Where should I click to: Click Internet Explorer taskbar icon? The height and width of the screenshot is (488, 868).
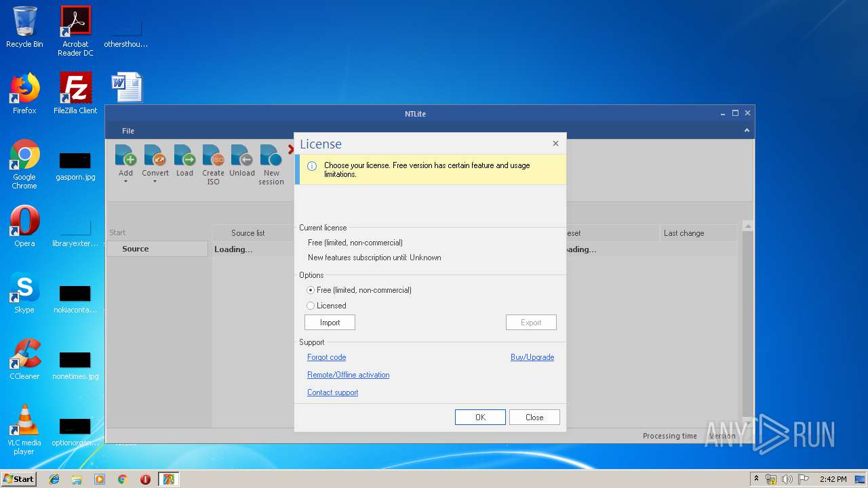(x=54, y=479)
